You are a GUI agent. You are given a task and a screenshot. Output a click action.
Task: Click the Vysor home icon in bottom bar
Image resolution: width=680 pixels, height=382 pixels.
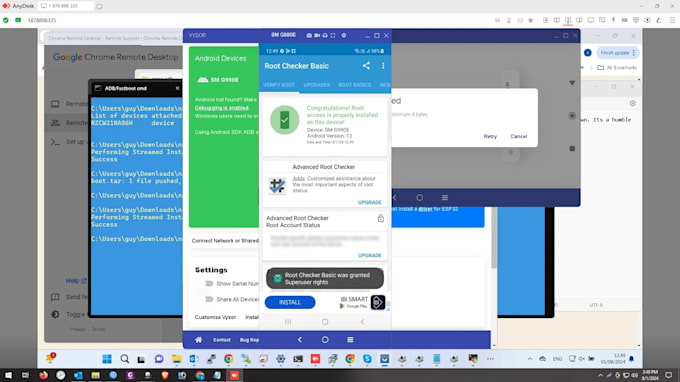pos(198,340)
